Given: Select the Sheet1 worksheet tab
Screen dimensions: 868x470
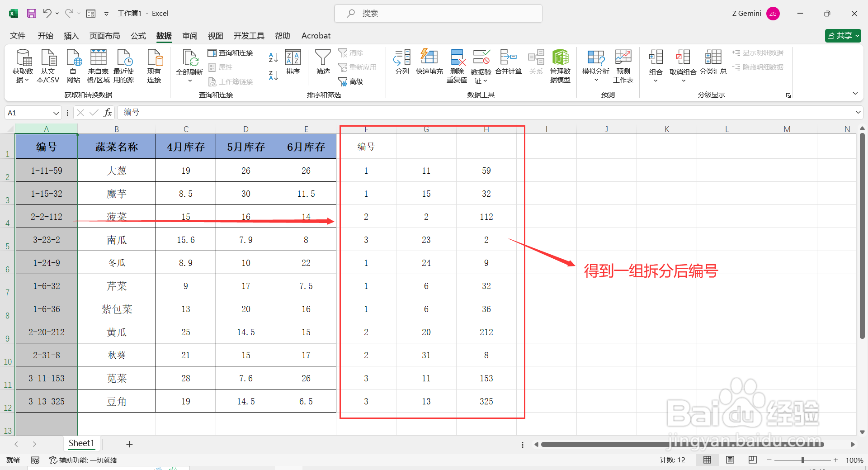Looking at the screenshot, I should [x=81, y=444].
